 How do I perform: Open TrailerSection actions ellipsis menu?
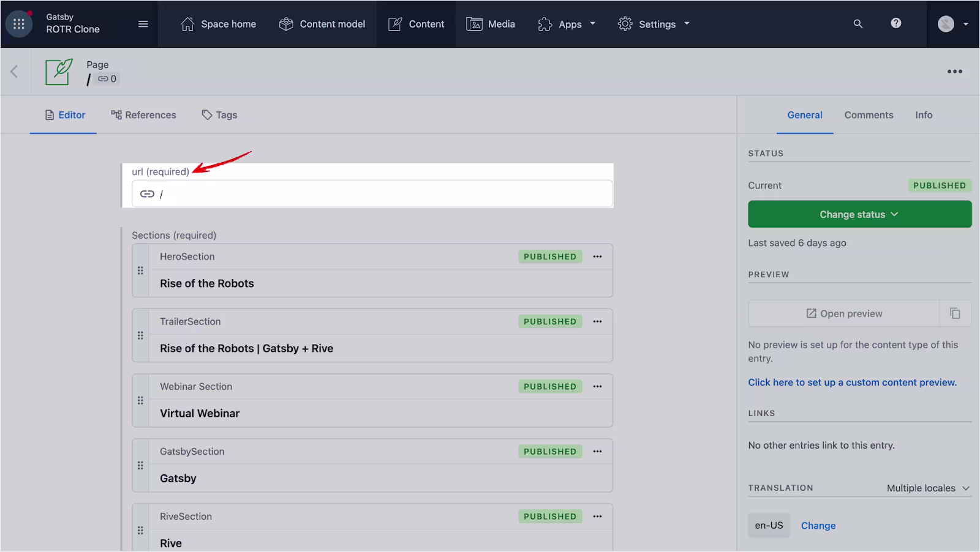pos(597,321)
